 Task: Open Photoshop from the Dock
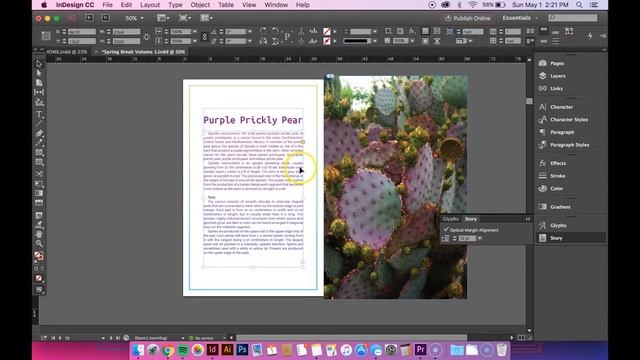tap(242, 350)
